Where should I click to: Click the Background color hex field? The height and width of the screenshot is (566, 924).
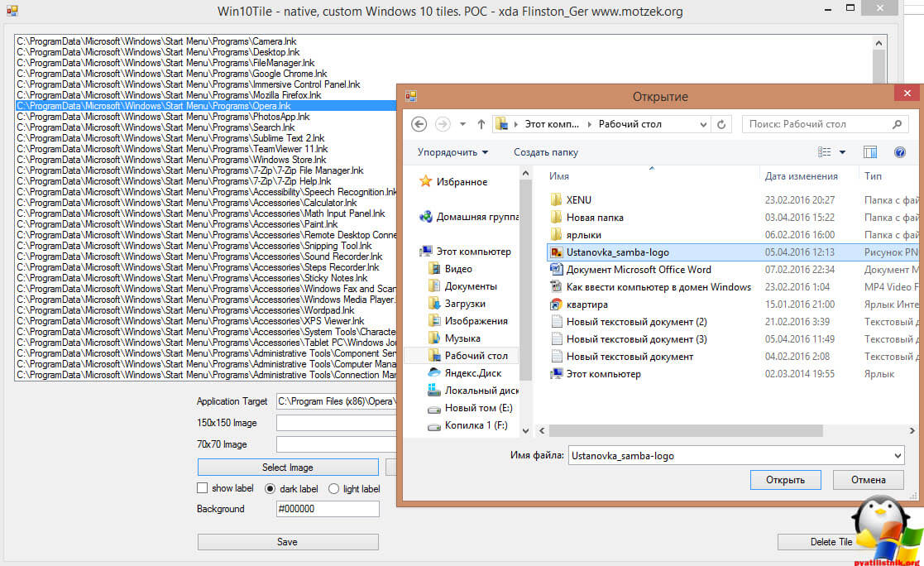coord(328,509)
